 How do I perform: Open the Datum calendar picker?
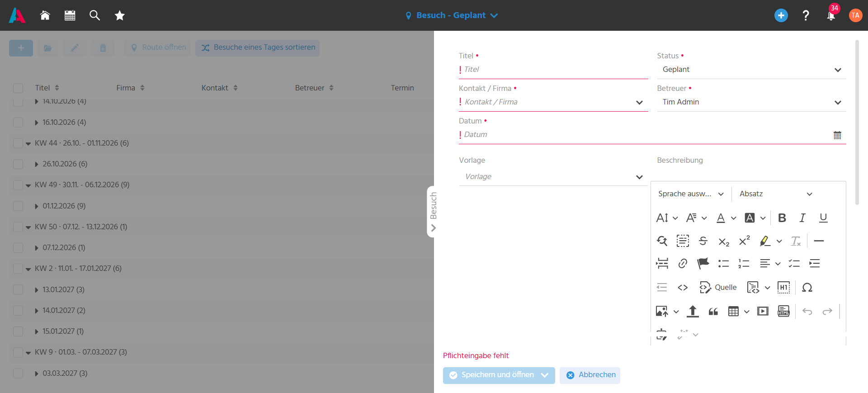pyautogui.click(x=837, y=135)
